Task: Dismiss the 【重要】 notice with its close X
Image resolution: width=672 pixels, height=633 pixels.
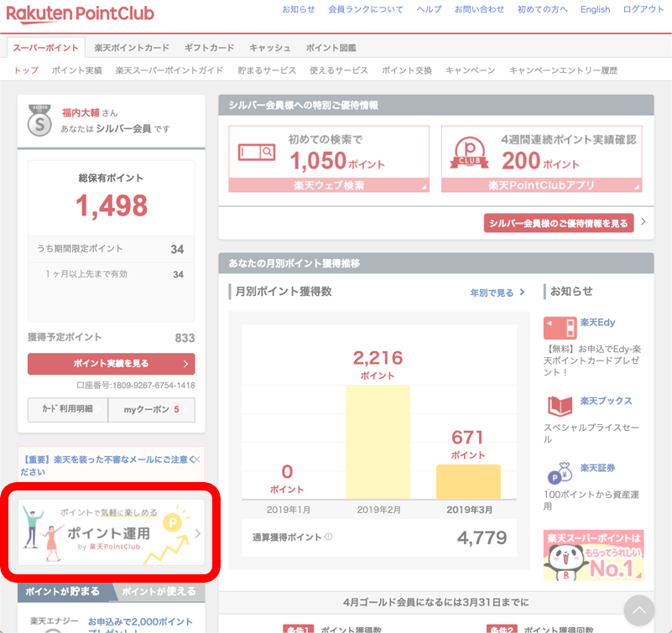Action: click(197, 459)
